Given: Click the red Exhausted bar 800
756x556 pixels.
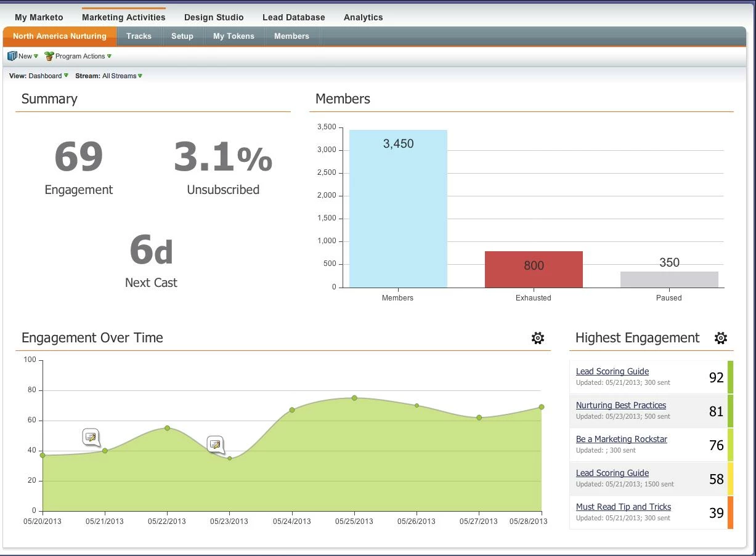Looking at the screenshot, I should (534, 269).
